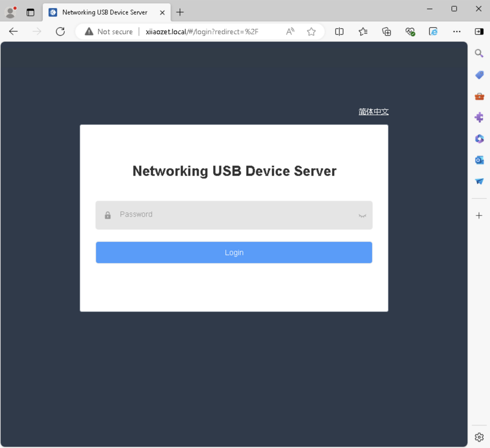The width and height of the screenshot is (490, 448).
Task: Open the Favorites list
Action: coord(363,32)
